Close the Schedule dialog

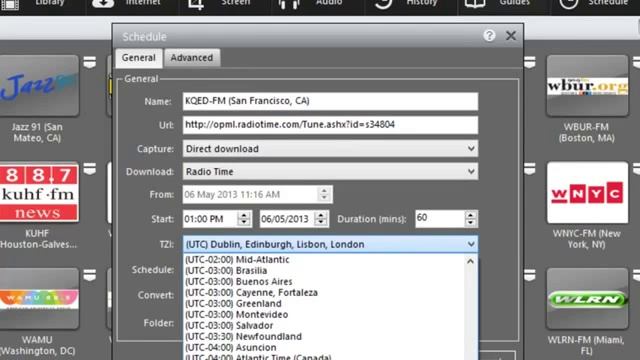(511, 36)
